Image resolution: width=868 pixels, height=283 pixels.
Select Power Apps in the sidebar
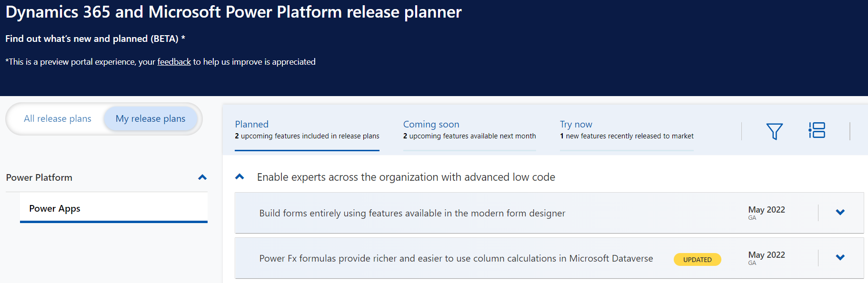[x=55, y=208]
